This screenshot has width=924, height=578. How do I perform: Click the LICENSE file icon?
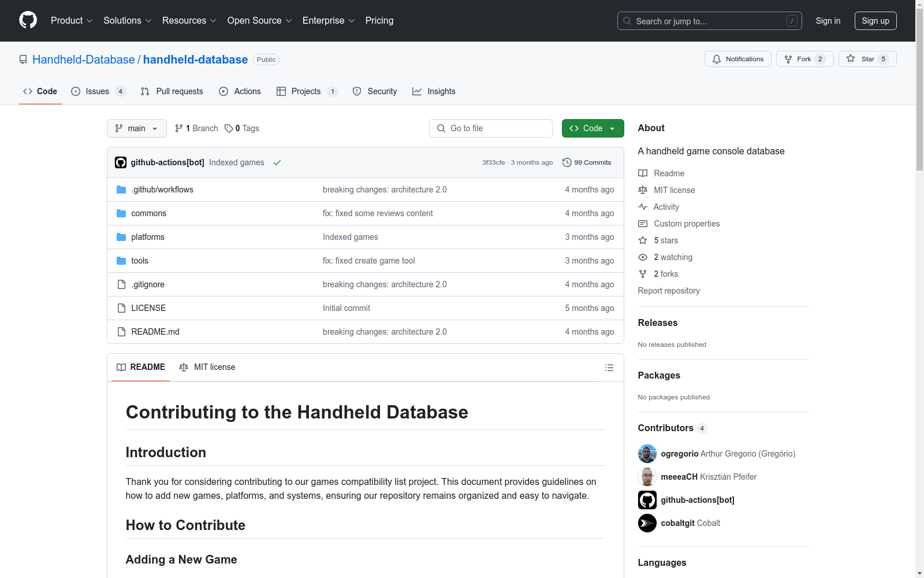[x=121, y=308]
